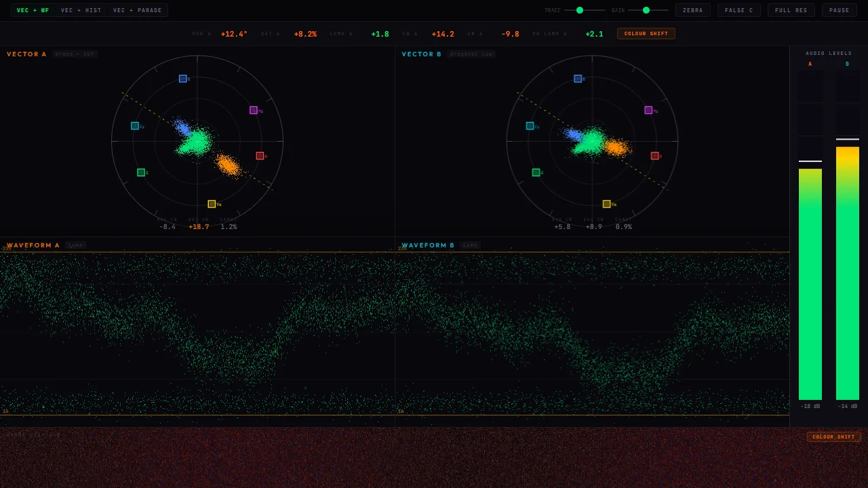Toggle FULL RES mode
The height and width of the screenshot is (488, 868).
[x=791, y=10]
